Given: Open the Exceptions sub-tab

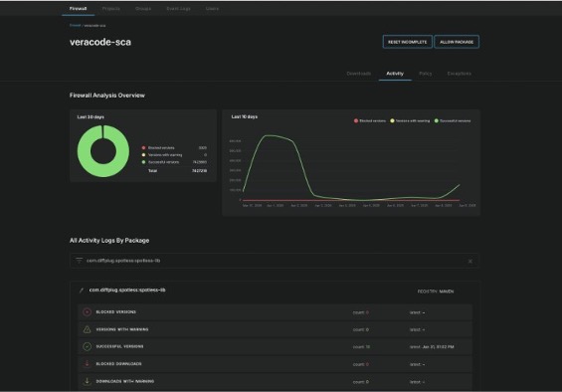Looking at the screenshot, I should pos(460,74).
